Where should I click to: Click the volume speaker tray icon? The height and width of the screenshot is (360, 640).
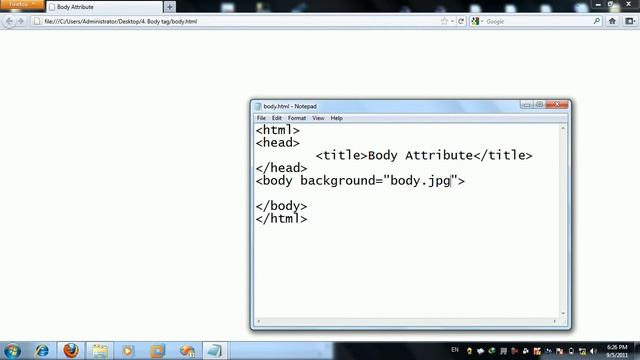[593, 351]
